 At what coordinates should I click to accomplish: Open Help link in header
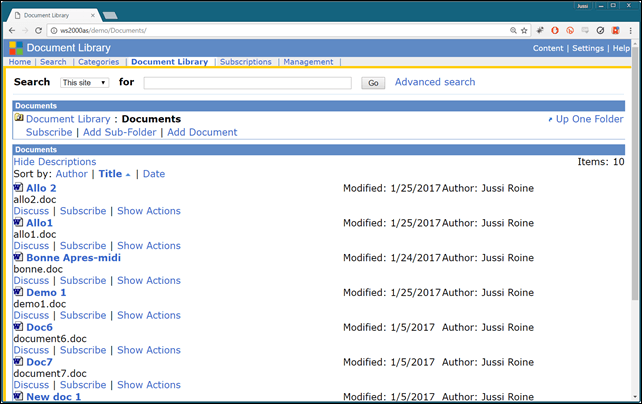621,48
